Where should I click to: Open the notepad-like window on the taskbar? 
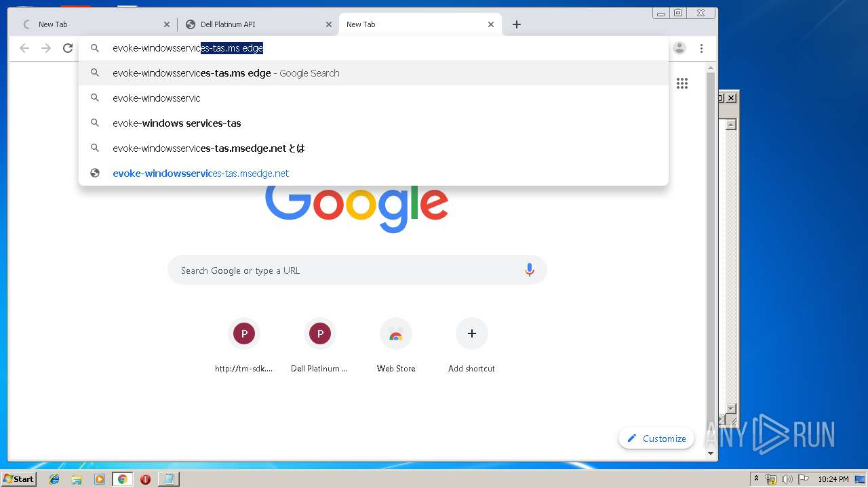point(168,479)
